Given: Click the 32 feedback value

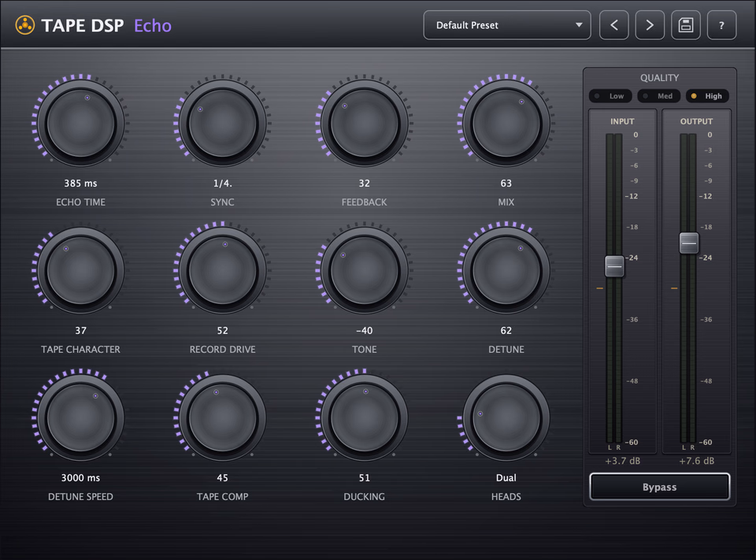Looking at the screenshot, I should tap(364, 184).
